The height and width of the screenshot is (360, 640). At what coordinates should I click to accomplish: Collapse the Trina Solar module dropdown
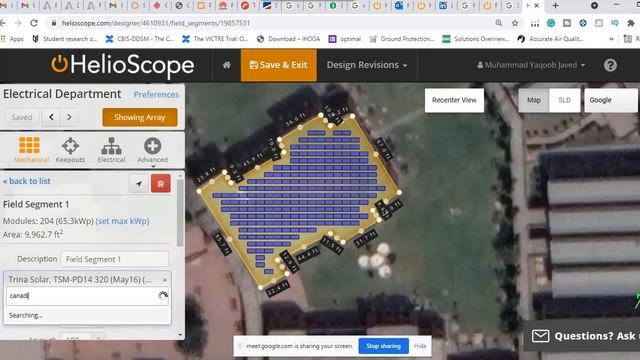coord(87,279)
